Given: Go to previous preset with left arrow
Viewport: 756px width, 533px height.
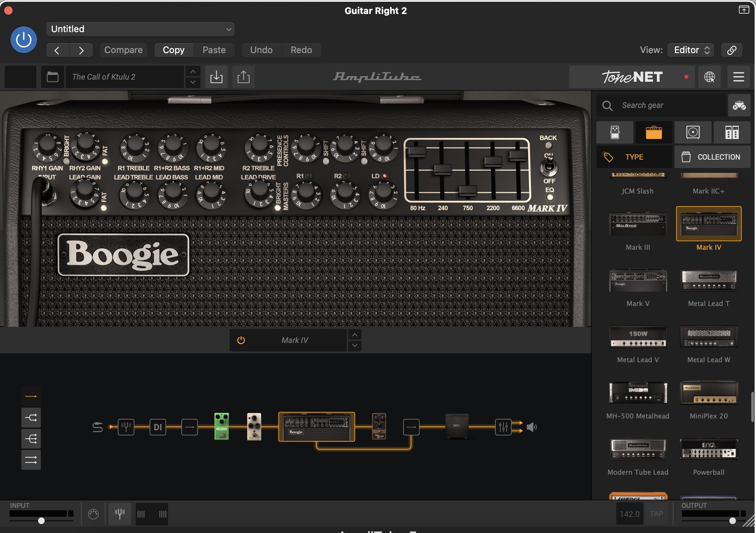Looking at the screenshot, I should 57,50.
